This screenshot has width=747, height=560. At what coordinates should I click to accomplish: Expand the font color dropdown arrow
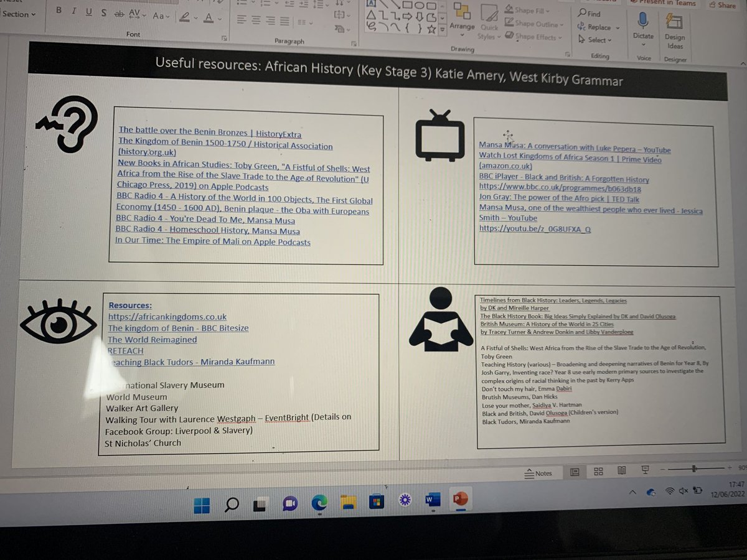click(x=220, y=20)
